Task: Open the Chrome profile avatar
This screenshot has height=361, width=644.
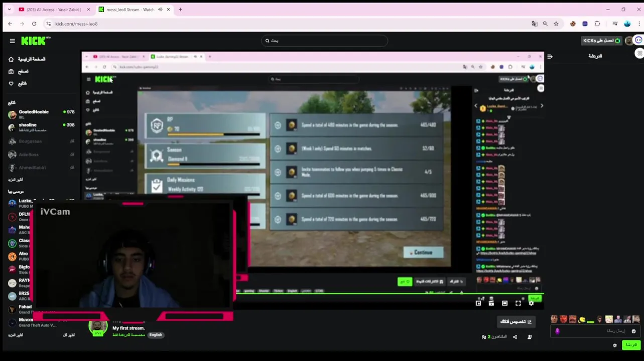Action: point(627,24)
